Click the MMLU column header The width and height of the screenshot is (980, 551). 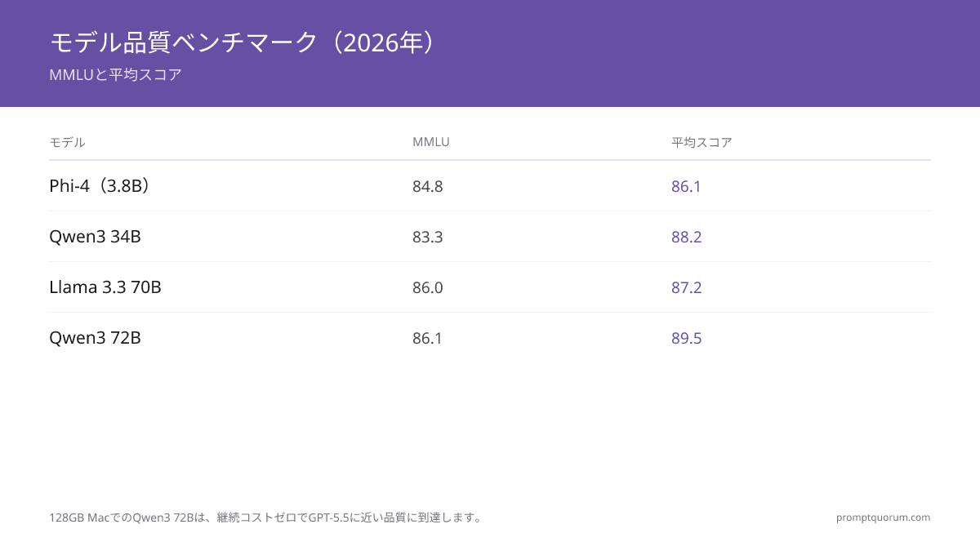[x=431, y=142]
